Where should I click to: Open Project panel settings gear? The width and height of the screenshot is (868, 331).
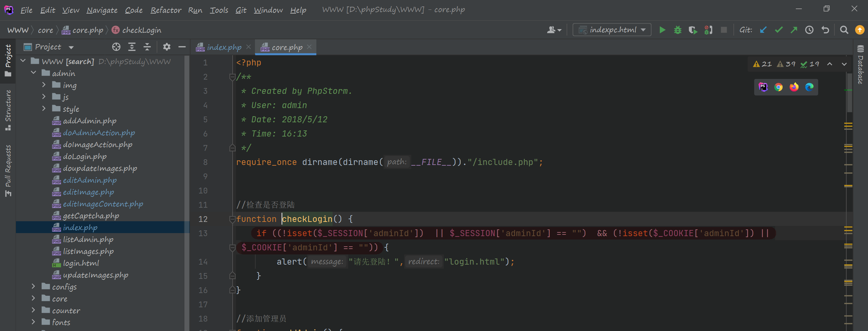coord(166,47)
